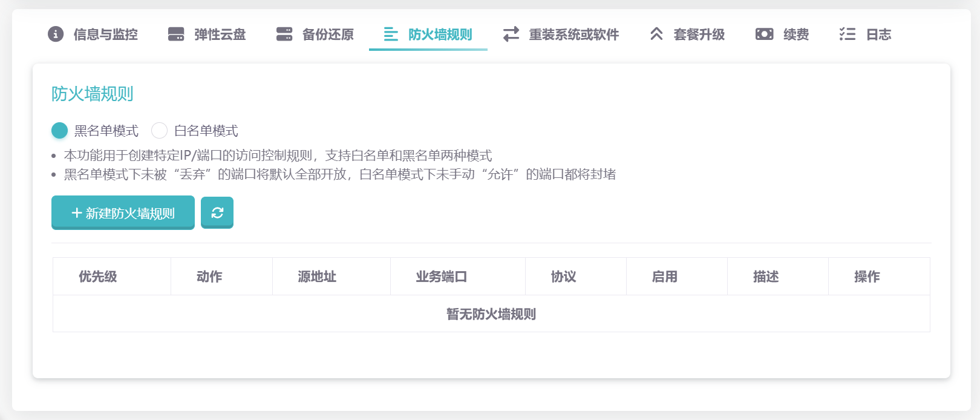Click the server icon beside 备份还原
The height and width of the screenshot is (420, 980).
[284, 34]
